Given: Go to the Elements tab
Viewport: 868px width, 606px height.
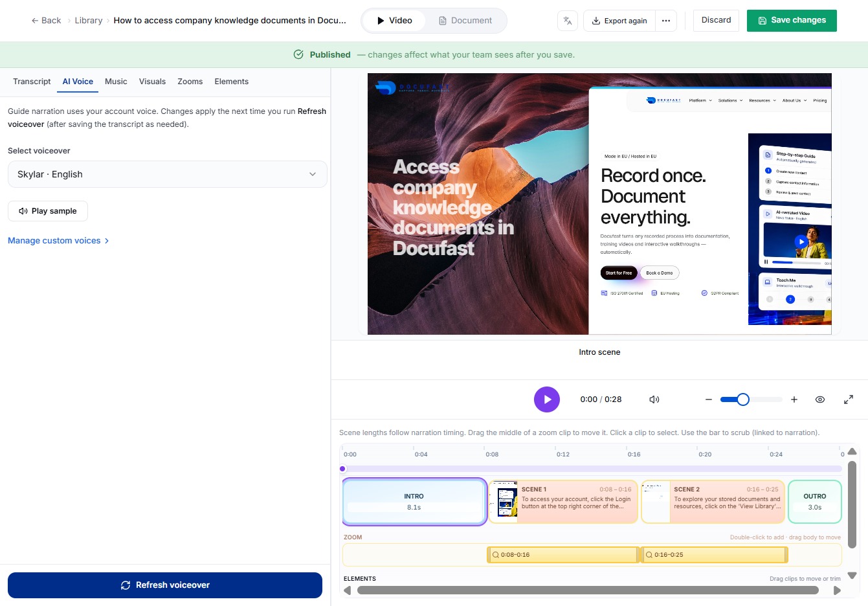Looking at the screenshot, I should 232,82.
